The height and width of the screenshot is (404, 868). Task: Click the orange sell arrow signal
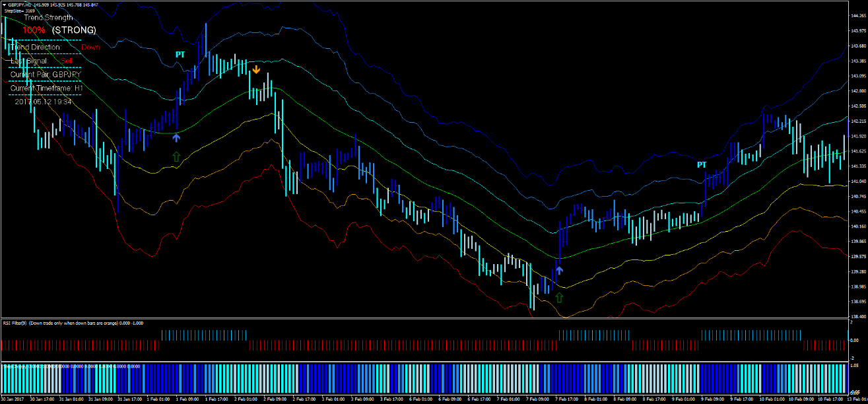click(257, 68)
